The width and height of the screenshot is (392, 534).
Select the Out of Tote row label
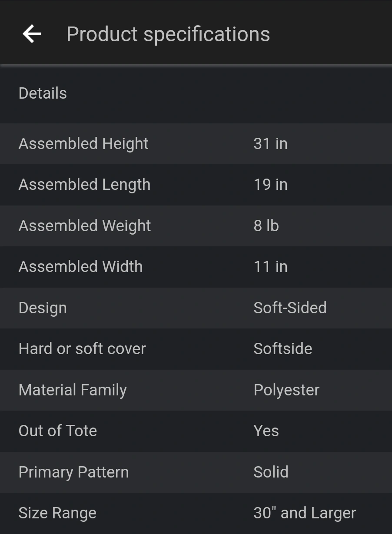tap(58, 431)
